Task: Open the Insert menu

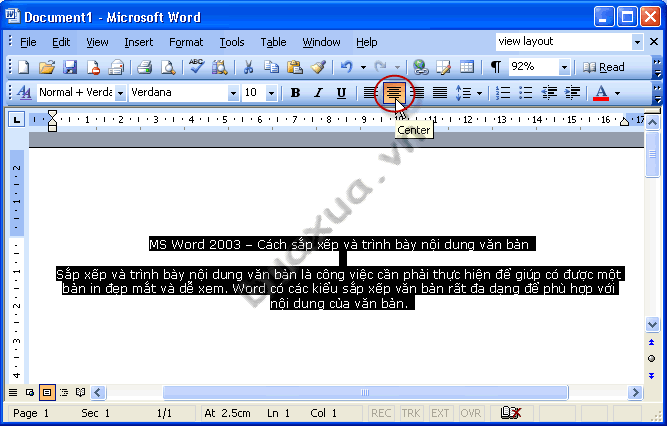Action: pyautogui.click(x=138, y=42)
